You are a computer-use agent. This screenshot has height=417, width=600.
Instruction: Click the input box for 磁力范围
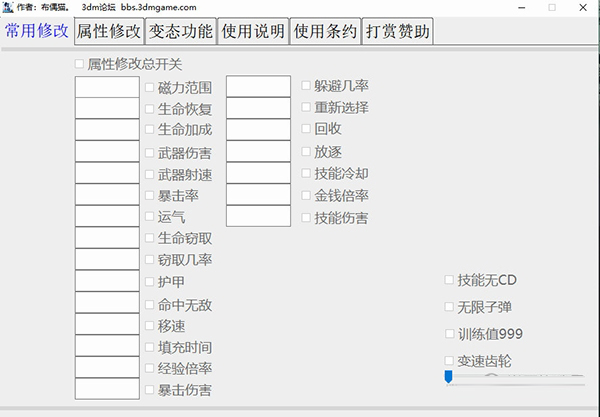107,87
